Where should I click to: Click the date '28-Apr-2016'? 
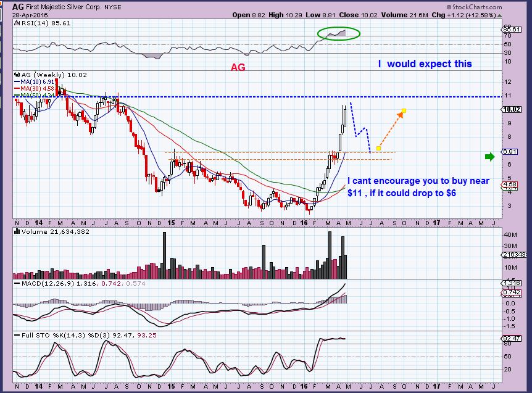point(30,15)
